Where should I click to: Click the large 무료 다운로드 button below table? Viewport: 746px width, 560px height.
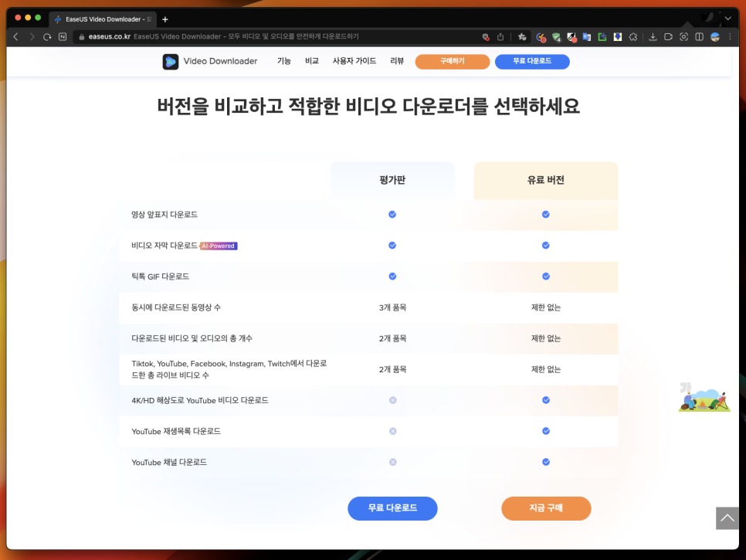click(x=392, y=508)
